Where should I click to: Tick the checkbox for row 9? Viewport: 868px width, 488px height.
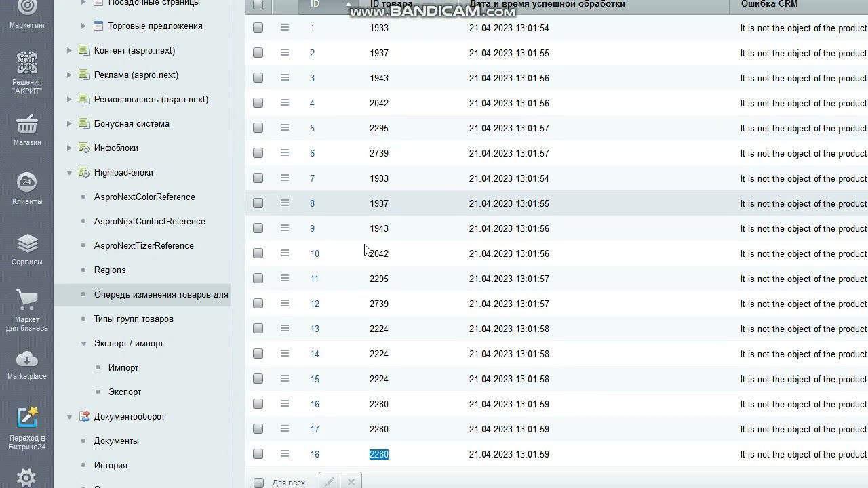[x=258, y=228]
